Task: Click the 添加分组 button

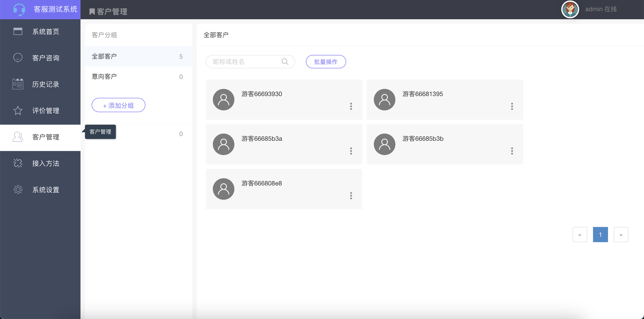Action: coord(118,105)
